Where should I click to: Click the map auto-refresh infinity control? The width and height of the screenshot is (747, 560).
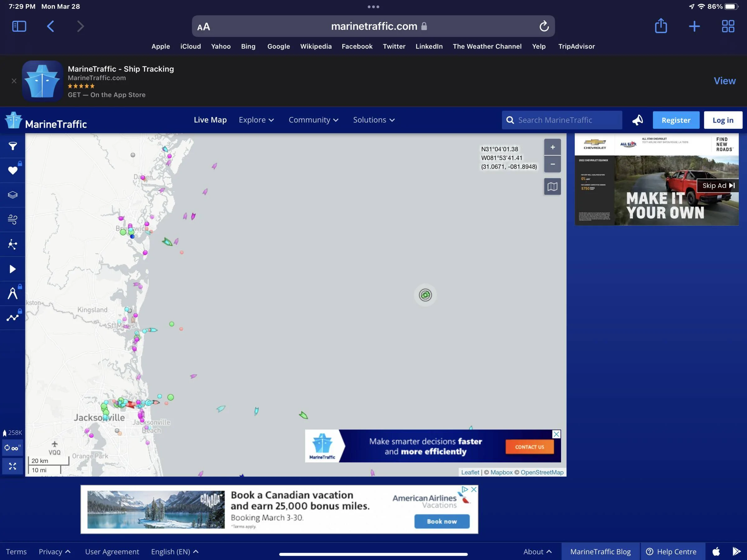pyautogui.click(x=12, y=448)
